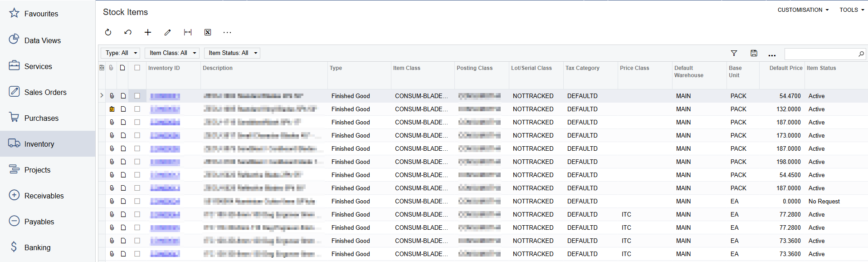The image size is (868, 262).
Task: Open the Receivables workspace
Action: point(44,196)
